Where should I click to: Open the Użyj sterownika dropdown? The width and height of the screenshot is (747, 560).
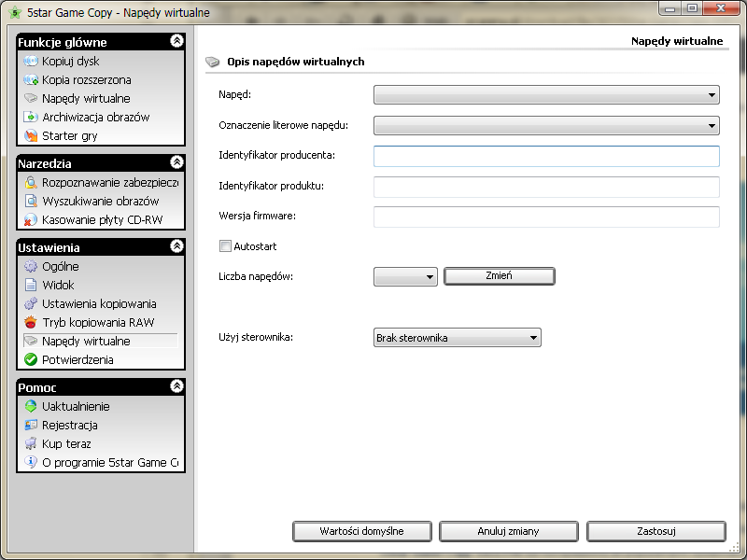click(458, 338)
